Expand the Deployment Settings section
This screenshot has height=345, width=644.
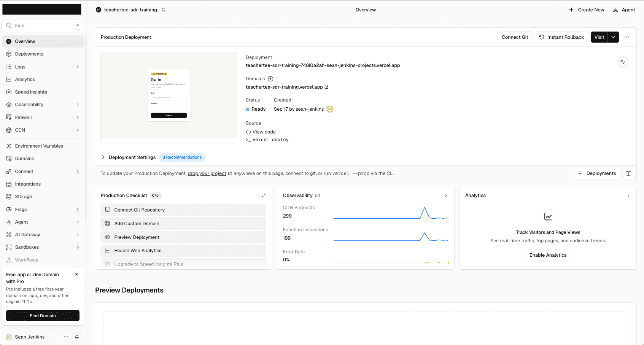tap(129, 157)
